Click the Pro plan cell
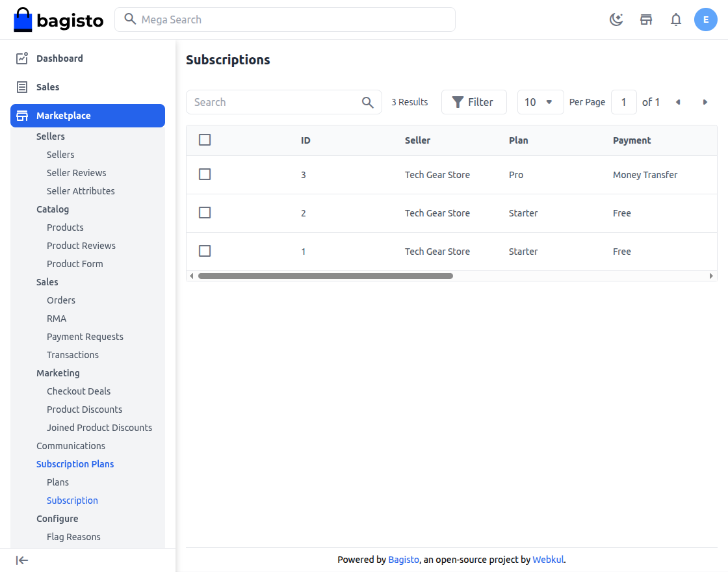728x572 pixels. coord(516,175)
